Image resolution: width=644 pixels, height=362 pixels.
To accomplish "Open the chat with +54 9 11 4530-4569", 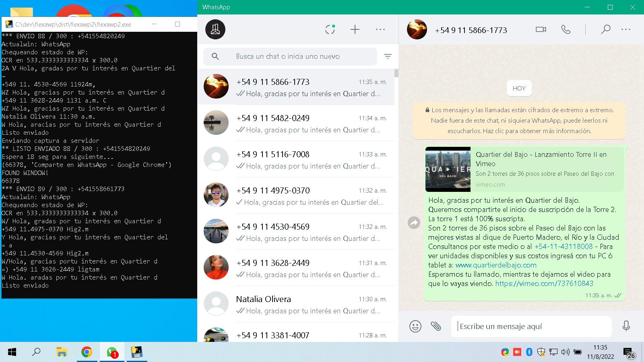I will click(296, 232).
